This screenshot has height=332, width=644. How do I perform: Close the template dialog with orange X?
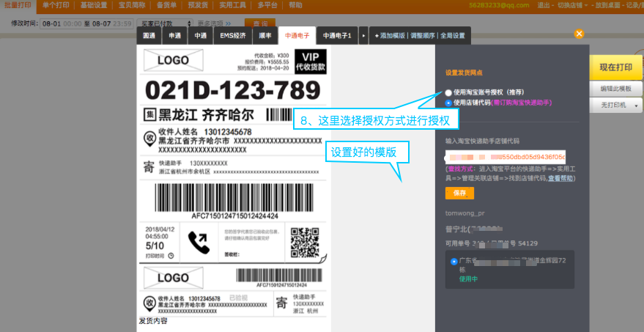point(579,34)
